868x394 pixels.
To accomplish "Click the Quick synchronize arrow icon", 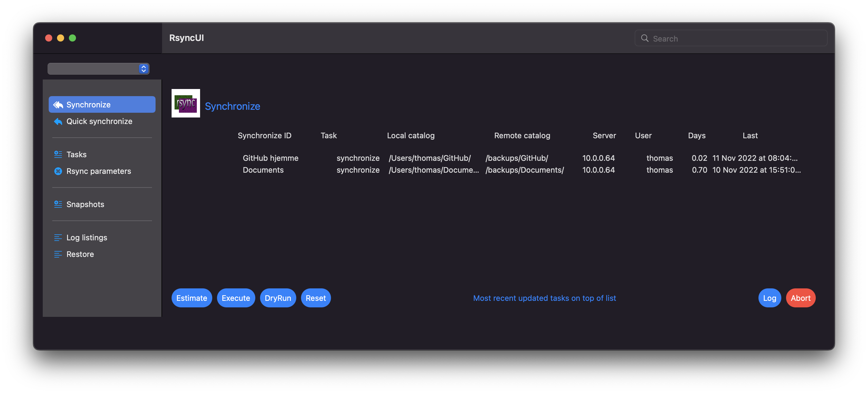I will tap(58, 121).
